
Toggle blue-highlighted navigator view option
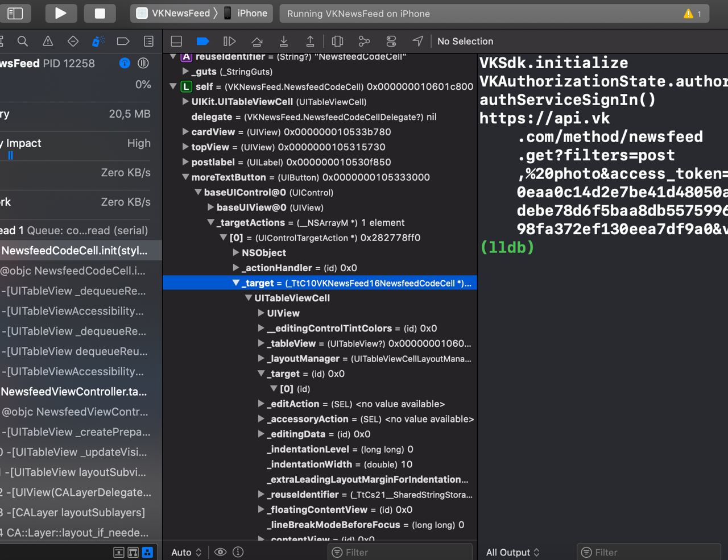tap(147, 552)
